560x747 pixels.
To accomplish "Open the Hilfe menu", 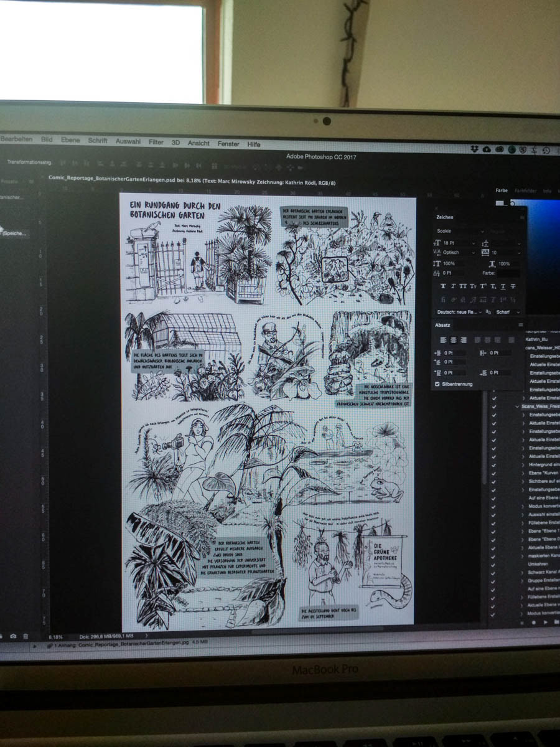I will [254, 144].
